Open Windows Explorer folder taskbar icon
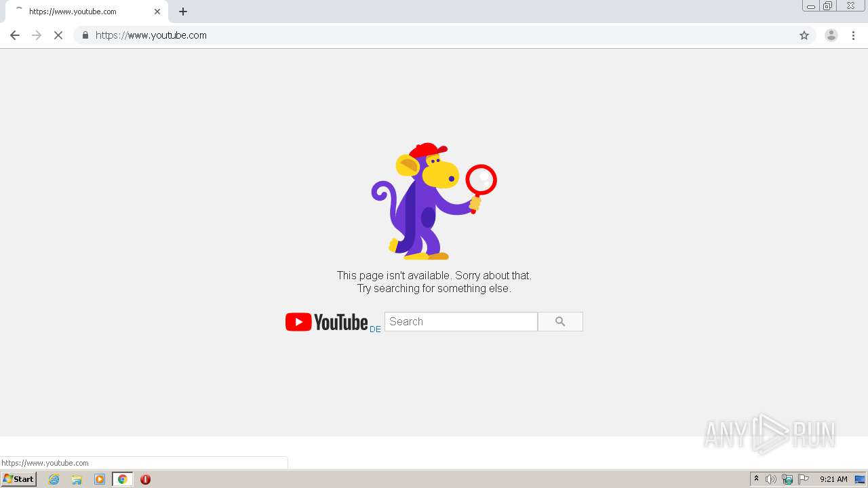868x488 pixels. point(77,479)
